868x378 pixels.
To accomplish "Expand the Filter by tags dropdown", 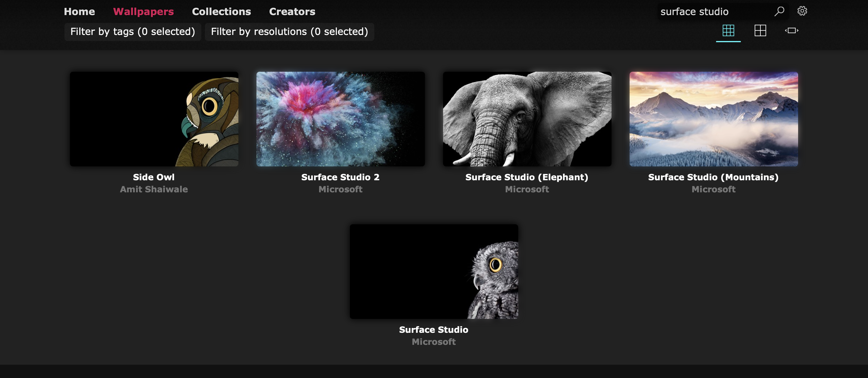I will [x=133, y=32].
